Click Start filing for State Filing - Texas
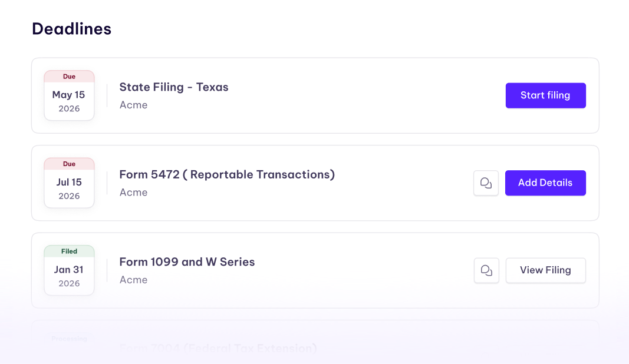629x364 pixels. tap(545, 95)
